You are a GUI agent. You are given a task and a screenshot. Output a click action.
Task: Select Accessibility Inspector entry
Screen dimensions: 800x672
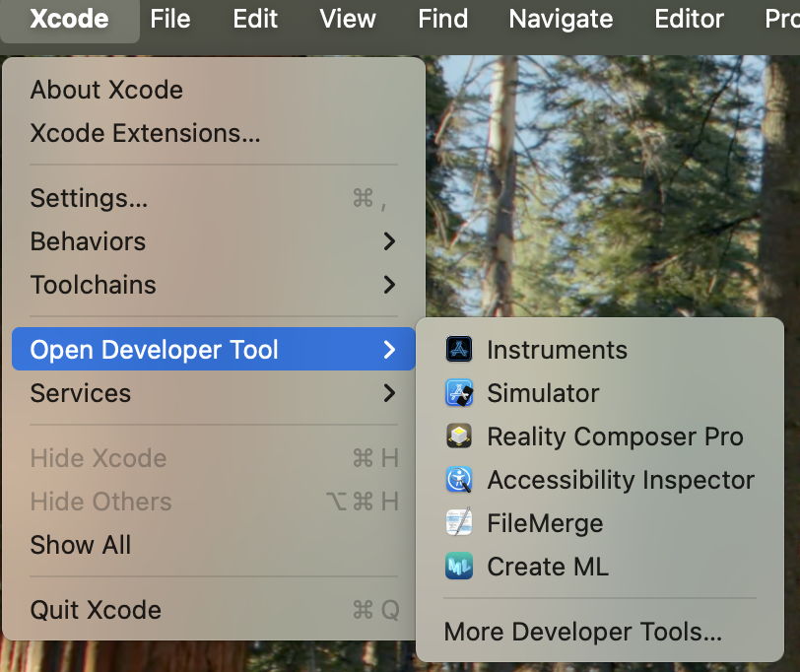coord(600,480)
